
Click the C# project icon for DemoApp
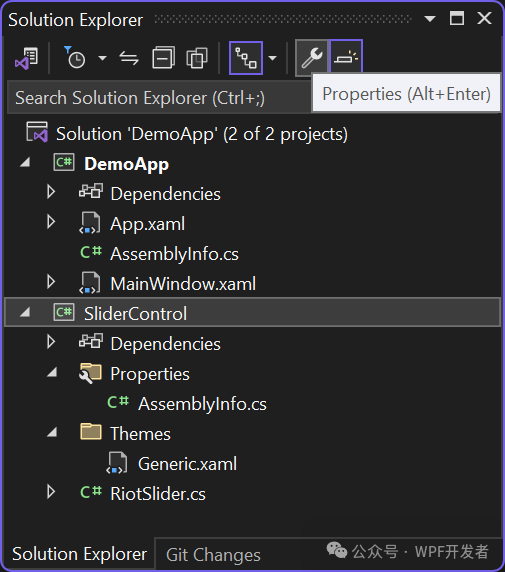[x=64, y=162]
